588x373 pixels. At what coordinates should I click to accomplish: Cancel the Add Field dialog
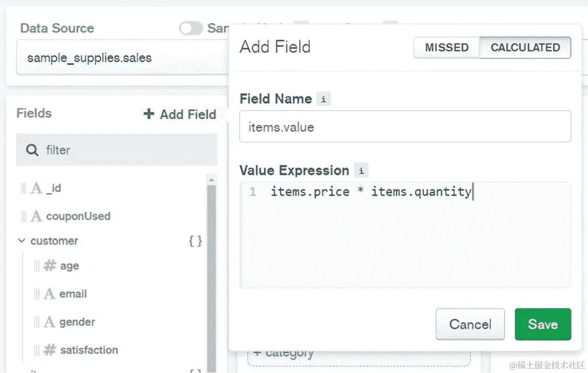[x=470, y=324]
